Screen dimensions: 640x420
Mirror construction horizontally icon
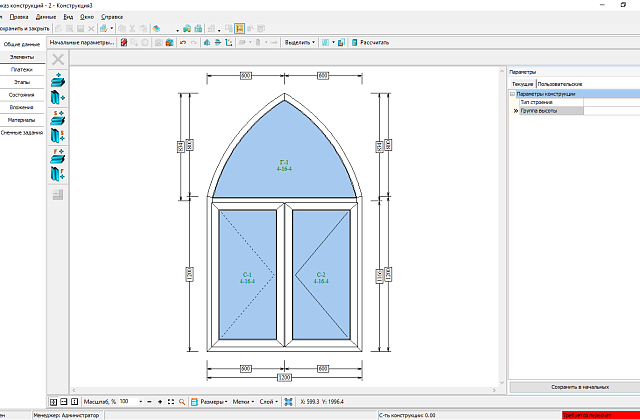coord(207,42)
